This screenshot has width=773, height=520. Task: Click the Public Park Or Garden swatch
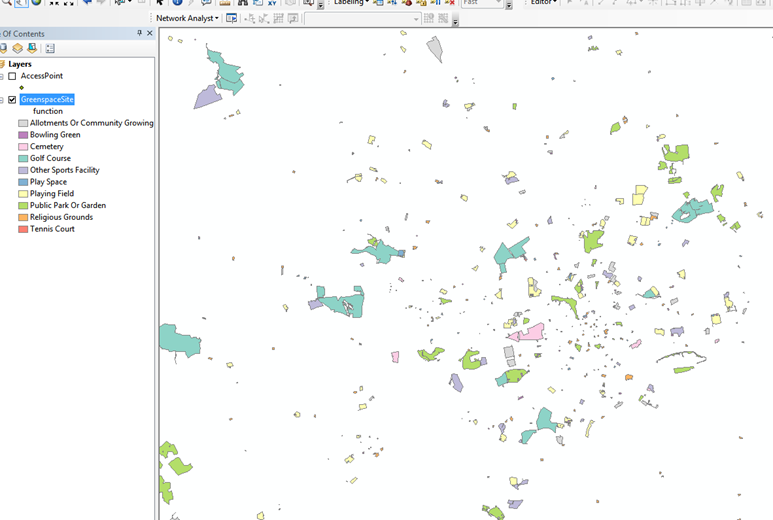click(x=23, y=206)
